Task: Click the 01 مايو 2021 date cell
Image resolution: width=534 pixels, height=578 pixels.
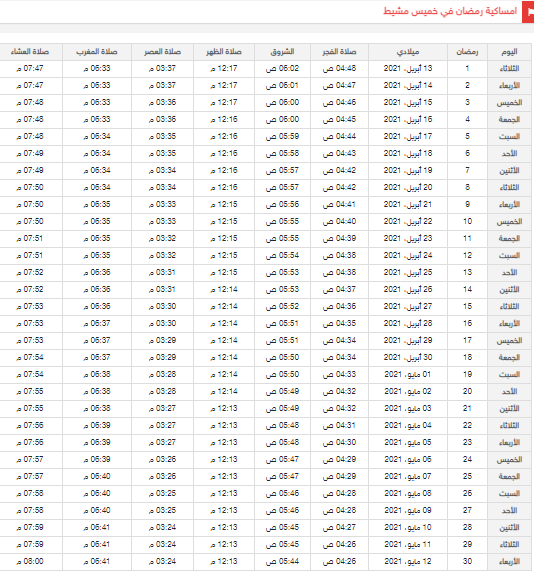Action: click(x=408, y=375)
